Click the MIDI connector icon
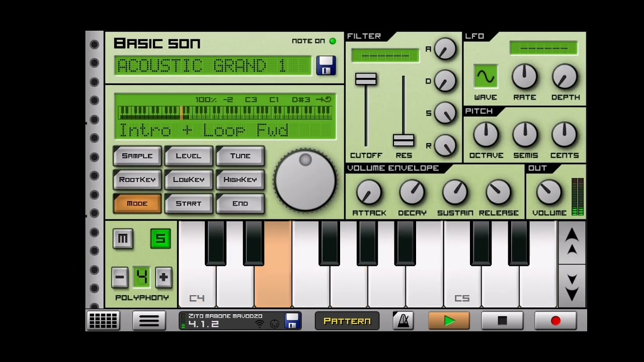This screenshot has width=644, height=362. coord(275,324)
